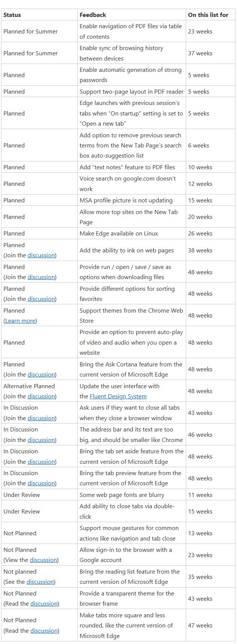Click the On this list for header
The image size is (238, 644).
208,15
